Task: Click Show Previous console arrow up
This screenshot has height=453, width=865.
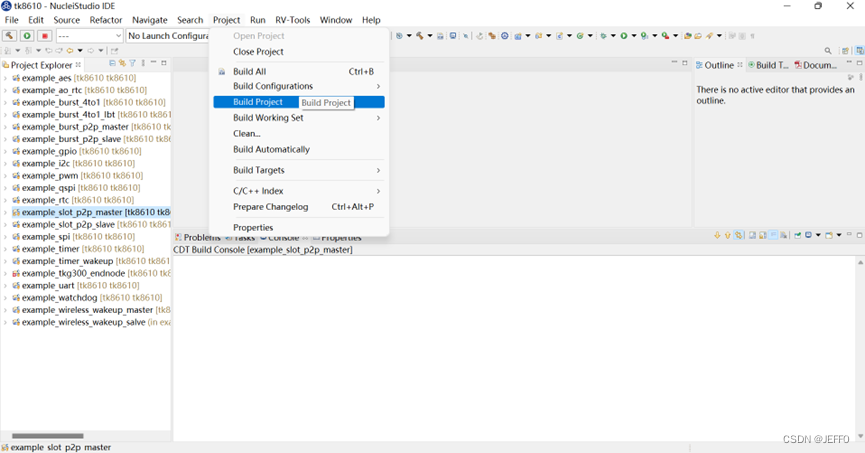Action: pos(728,235)
